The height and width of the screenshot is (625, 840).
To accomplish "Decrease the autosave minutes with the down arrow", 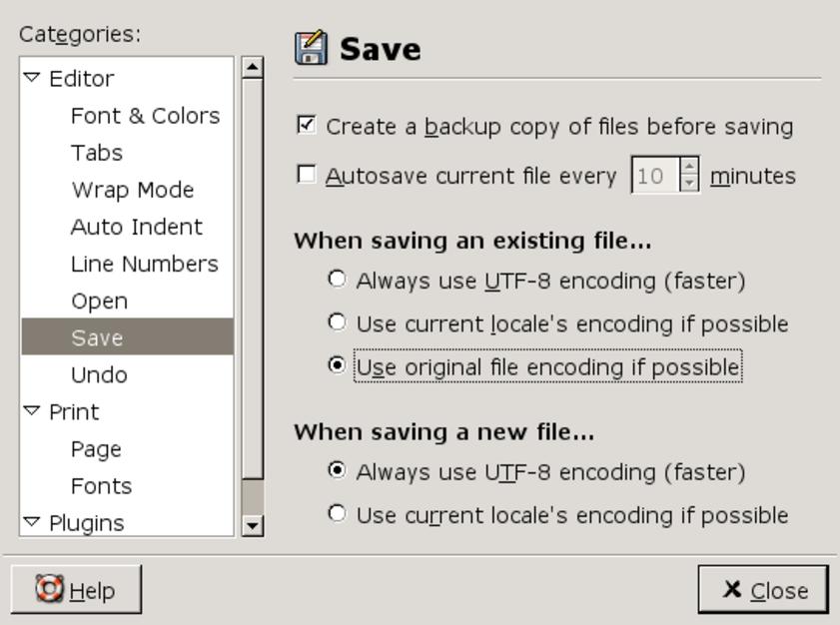I will (690, 184).
